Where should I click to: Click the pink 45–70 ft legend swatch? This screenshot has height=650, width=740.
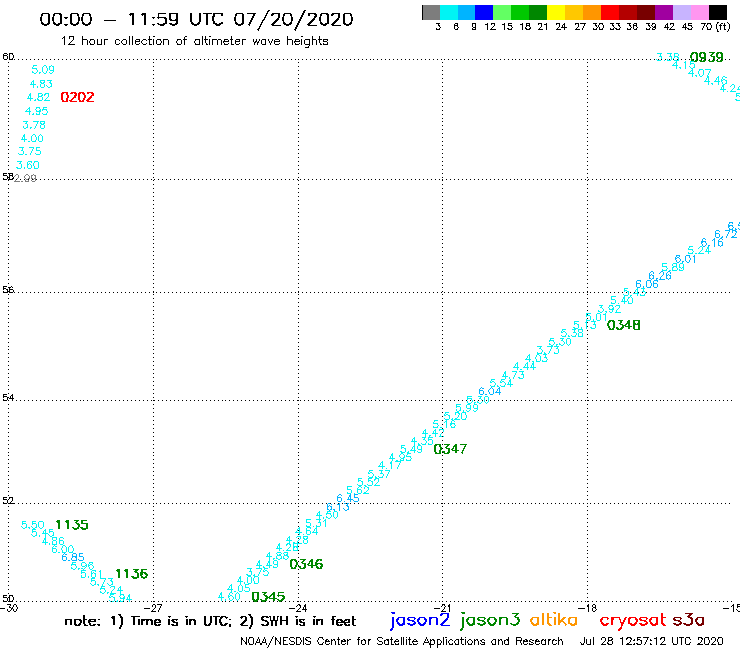point(699,12)
